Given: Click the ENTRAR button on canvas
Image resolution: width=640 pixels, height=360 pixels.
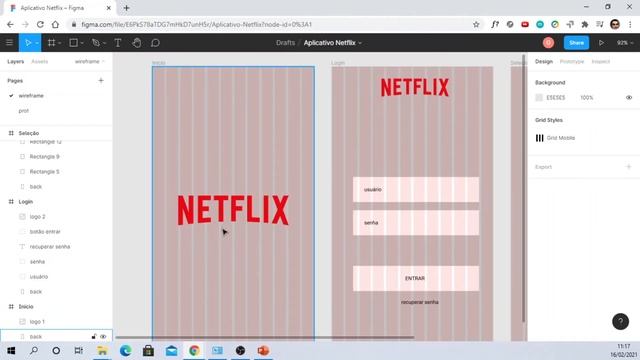Looking at the screenshot, I should [x=416, y=278].
